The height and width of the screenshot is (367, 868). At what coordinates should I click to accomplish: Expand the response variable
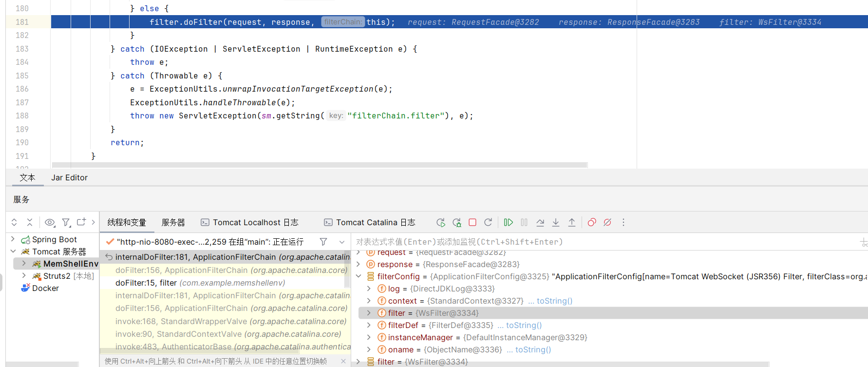359,264
